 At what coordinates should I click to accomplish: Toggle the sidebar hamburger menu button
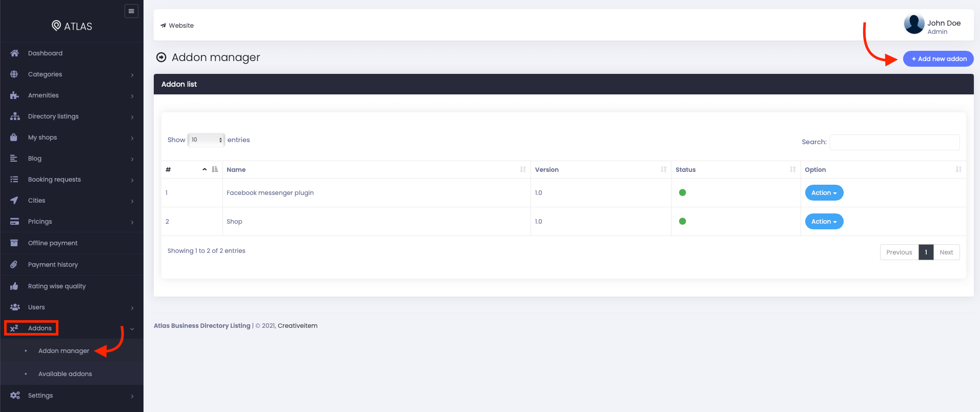(131, 11)
